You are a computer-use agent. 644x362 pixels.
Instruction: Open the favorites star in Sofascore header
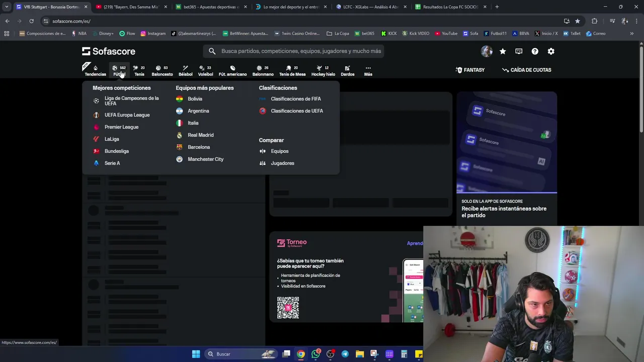(503, 51)
